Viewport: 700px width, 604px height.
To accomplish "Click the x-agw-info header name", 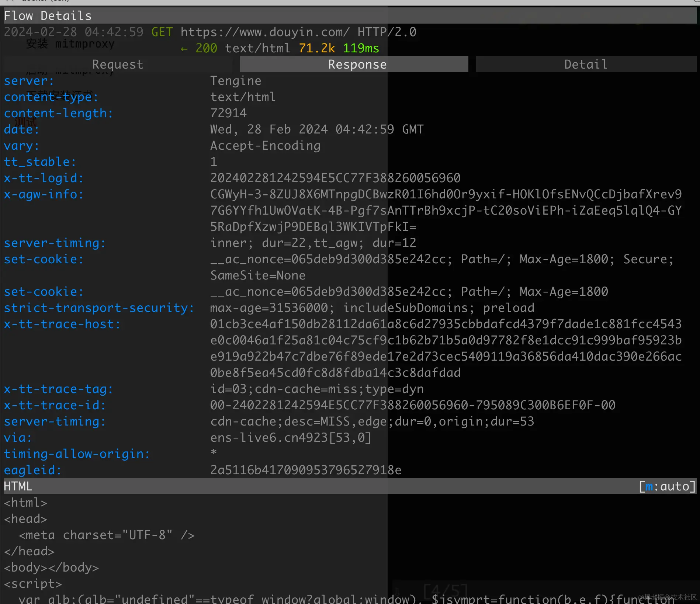I will click(44, 194).
